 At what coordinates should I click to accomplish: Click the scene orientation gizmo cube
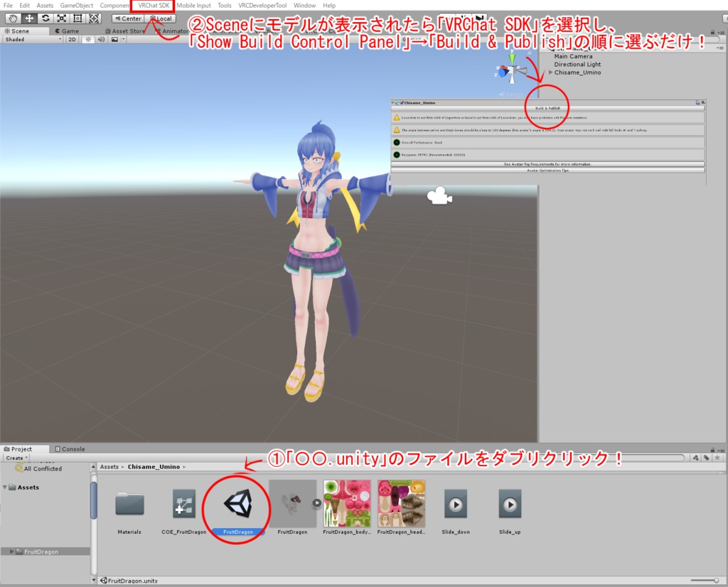coord(512,71)
